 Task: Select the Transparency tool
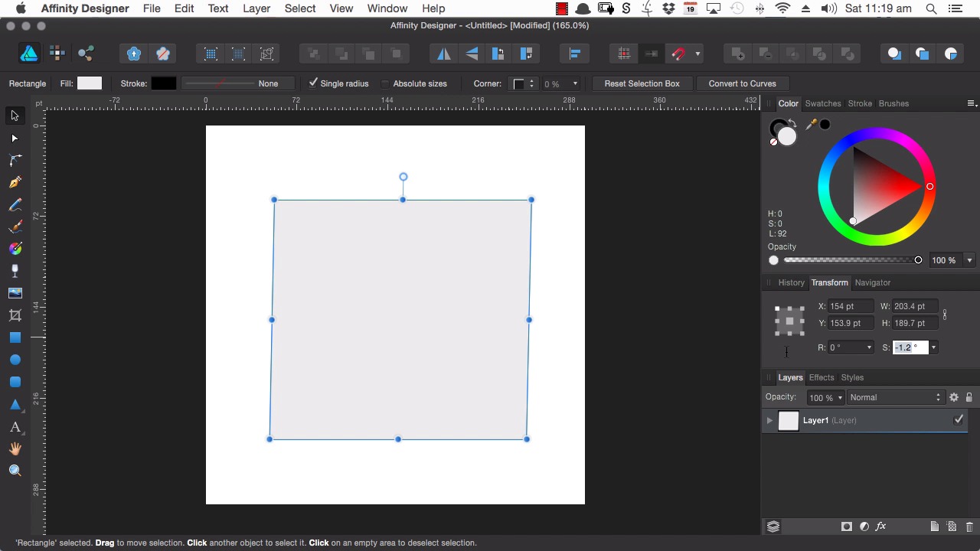click(15, 271)
